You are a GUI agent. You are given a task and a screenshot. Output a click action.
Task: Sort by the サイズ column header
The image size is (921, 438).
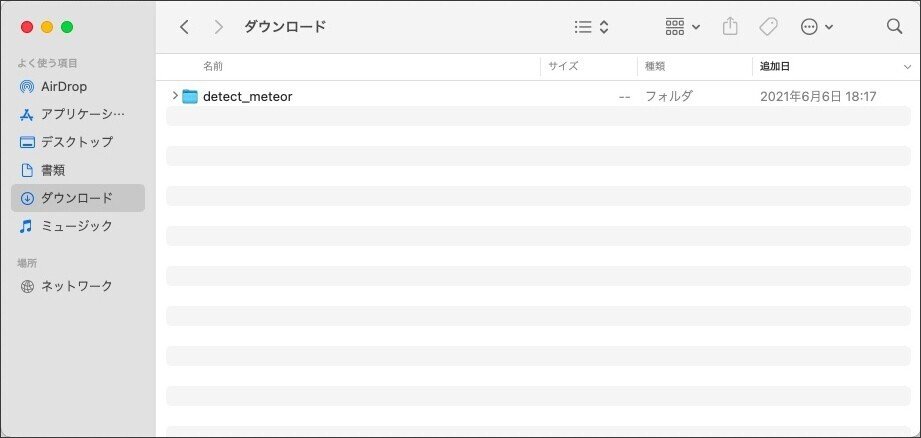[563, 67]
